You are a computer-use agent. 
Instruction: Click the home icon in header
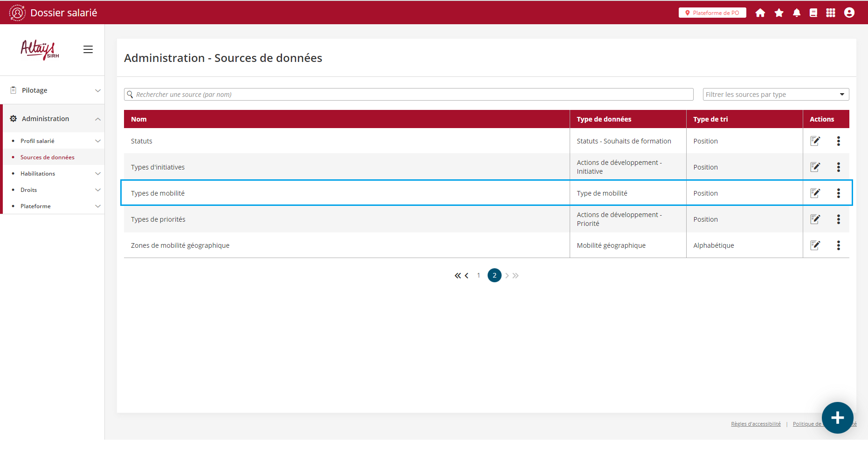point(760,13)
